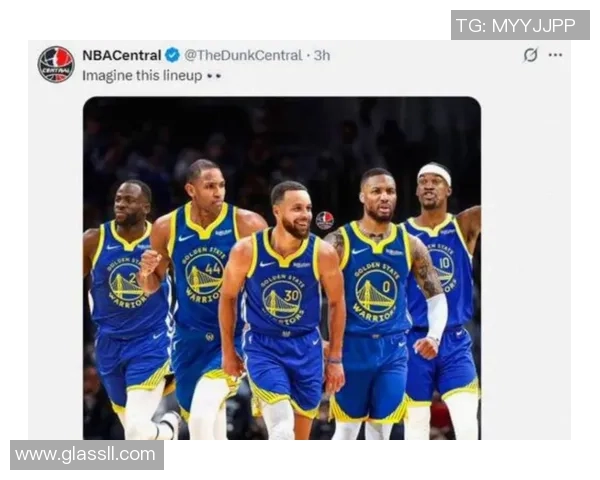Click the NBACentral profile avatar

[56, 64]
